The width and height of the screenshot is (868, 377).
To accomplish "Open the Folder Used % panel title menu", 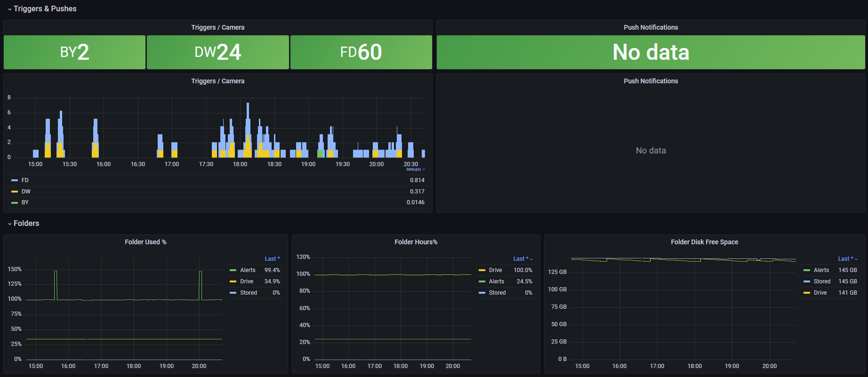I will click(145, 242).
